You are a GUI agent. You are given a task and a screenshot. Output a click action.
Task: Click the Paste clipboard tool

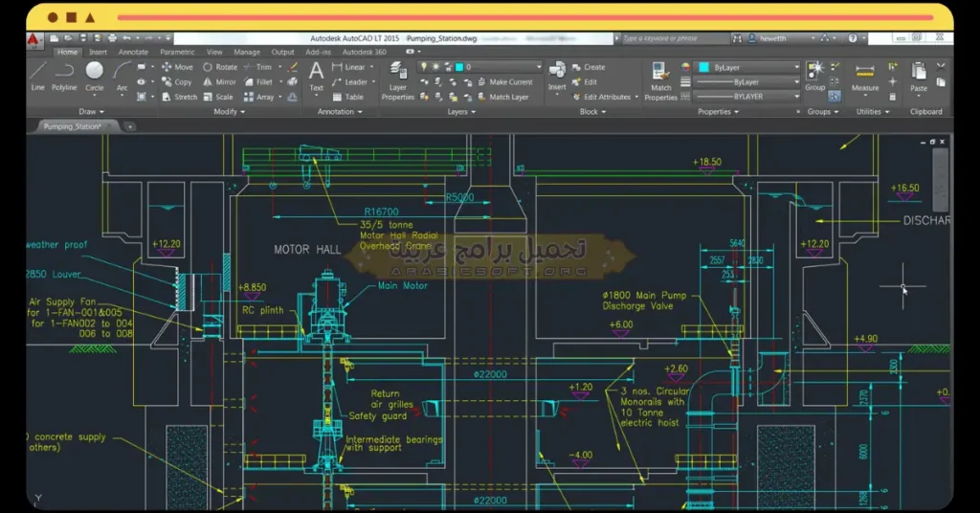(x=918, y=78)
